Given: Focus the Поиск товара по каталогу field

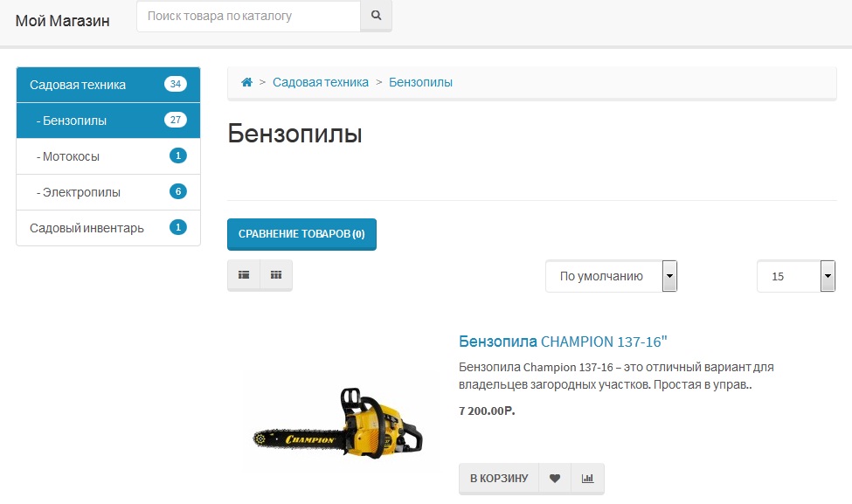Looking at the screenshot, I should pos(249,17).
